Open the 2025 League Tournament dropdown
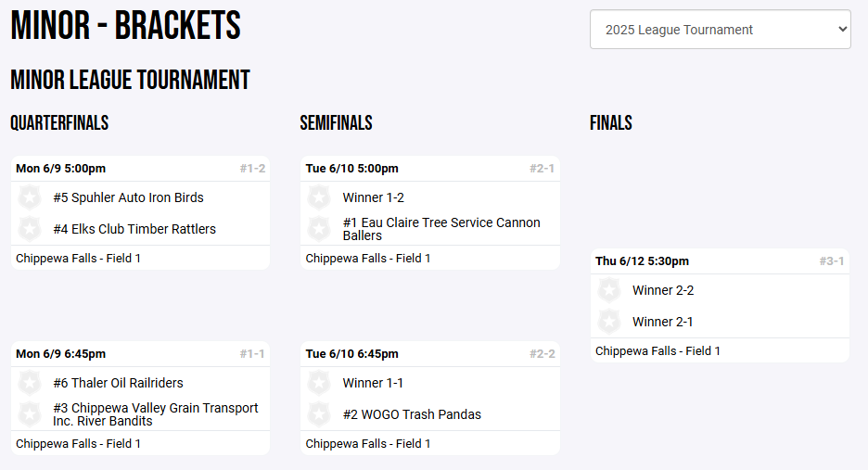Screen dimensions: 868x470 point(720,30)
